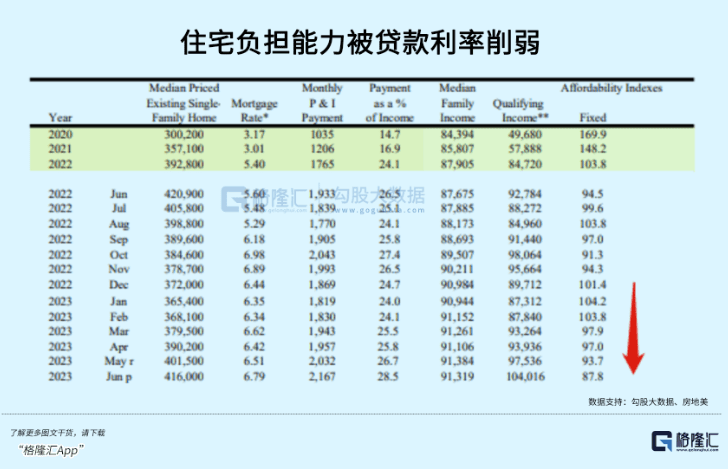Click monthly payment 1035
This screenshot has height=469, width=728.
point(322,135)
